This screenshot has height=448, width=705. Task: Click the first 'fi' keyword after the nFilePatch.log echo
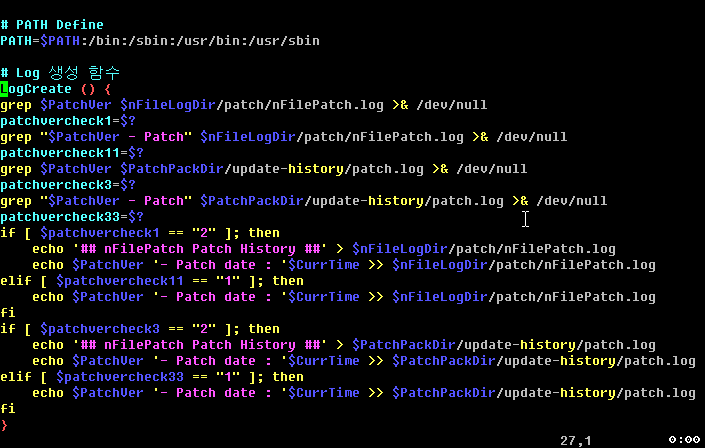[8, 313]
